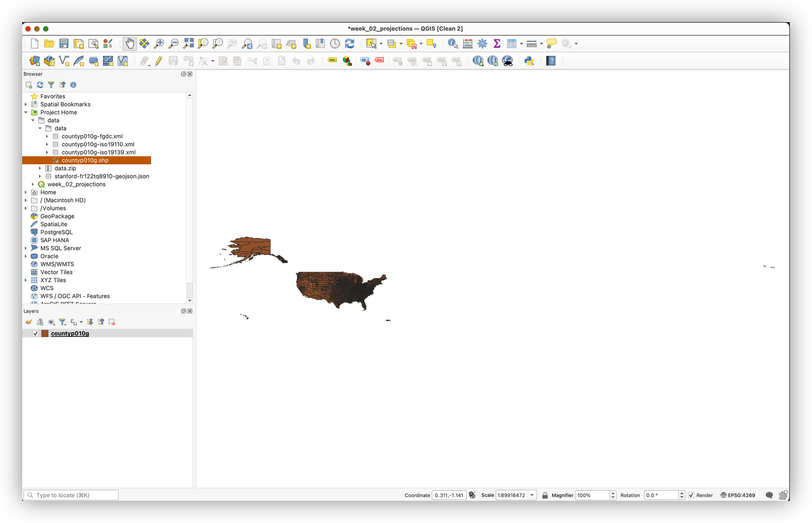Open the Scale dropdown arrow
Viewport: 812px width, 523px height.
coord(532,495)
